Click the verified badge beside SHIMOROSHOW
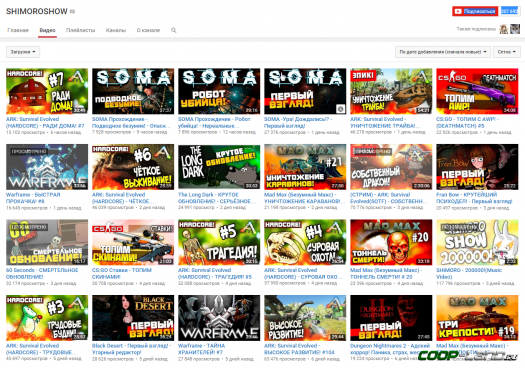Image resolution: width=525 pixels, height=368 pixels. (72, 12)
